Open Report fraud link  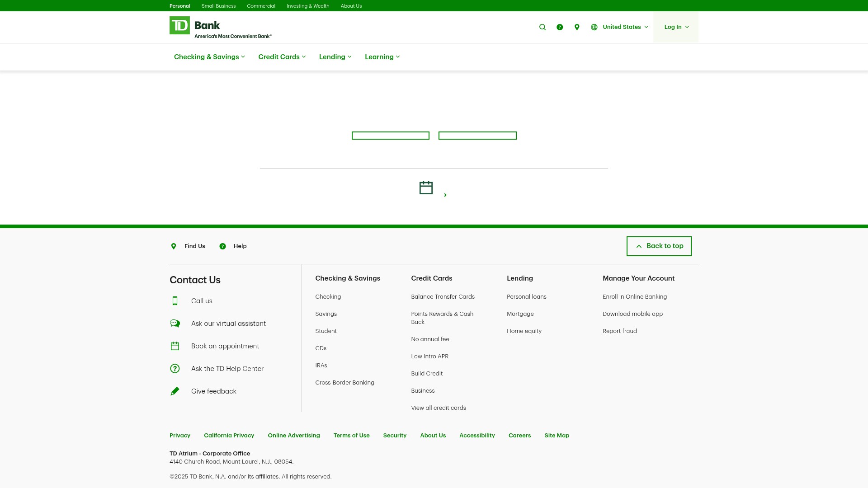(x=620, y=331)
